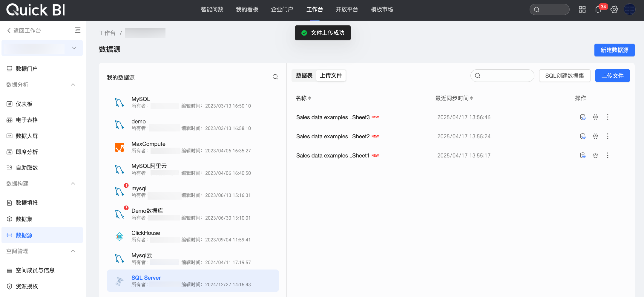644x297 pixels.
Task: Focus the global search field in header
Action: 549,10
